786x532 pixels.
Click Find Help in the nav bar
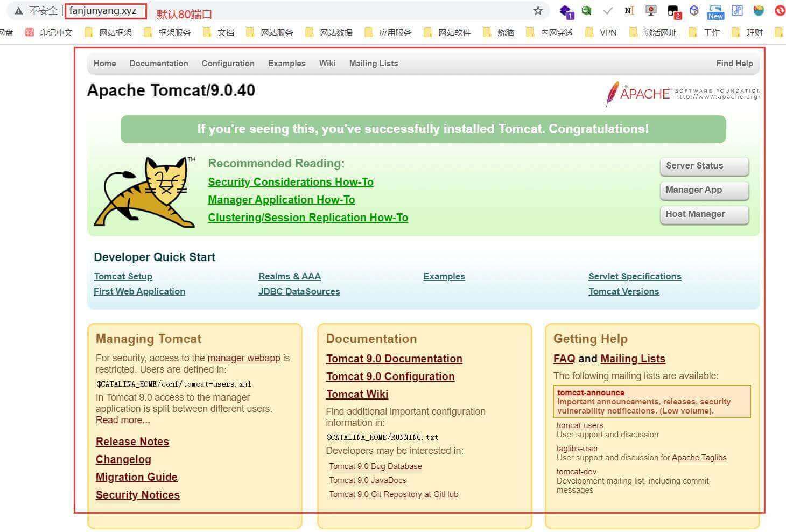pyautogui.click(x=734, y=64)
